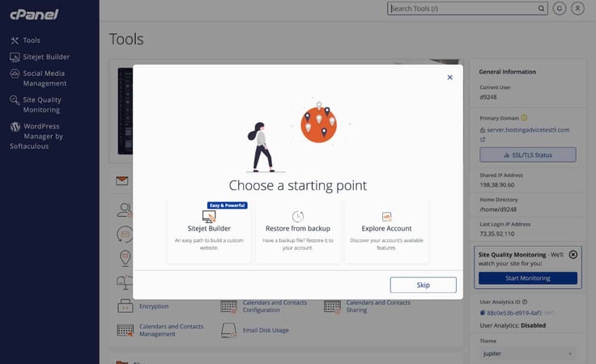Open the Encryption tool link

[154, 307]
